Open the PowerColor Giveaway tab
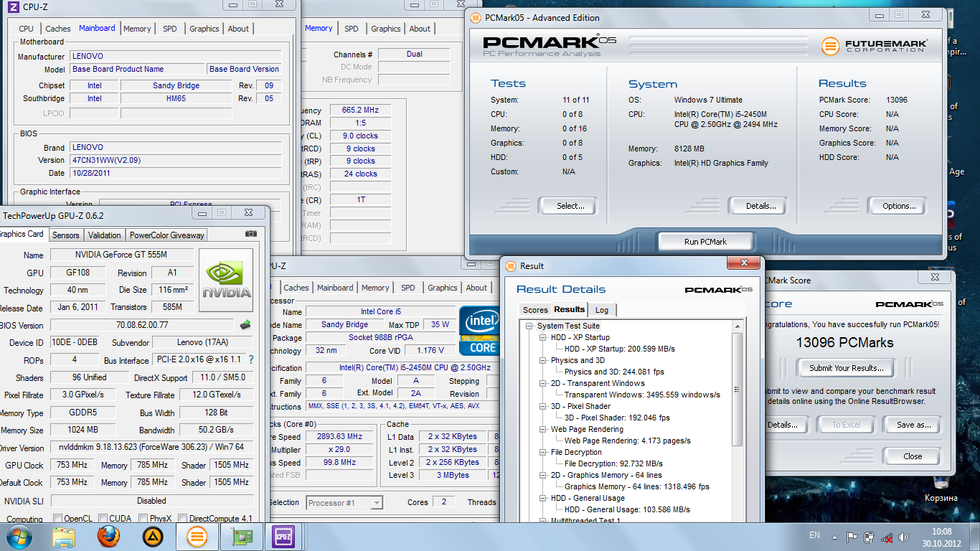This screenshot has height=551, width=980. [x=167, y=235]
